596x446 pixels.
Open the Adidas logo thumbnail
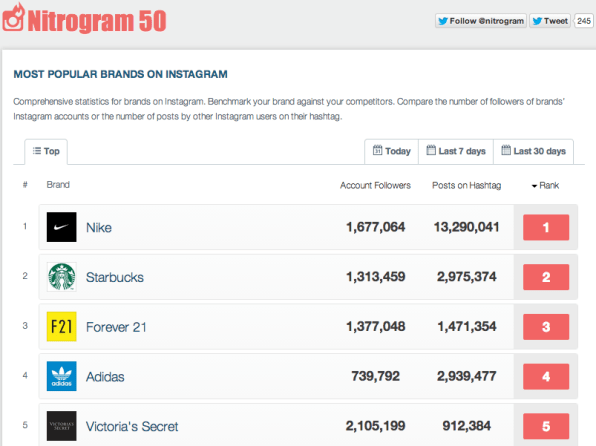coord(62,376)
